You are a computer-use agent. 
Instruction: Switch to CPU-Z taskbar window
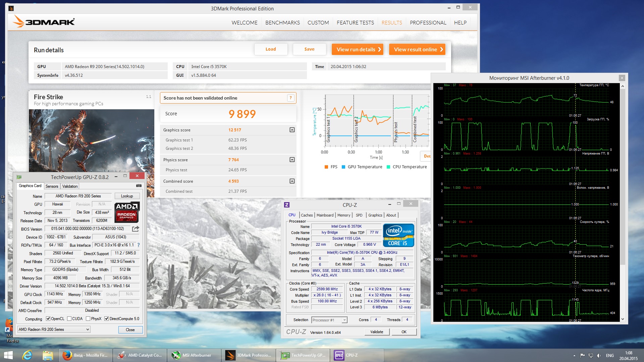(357, 355)
